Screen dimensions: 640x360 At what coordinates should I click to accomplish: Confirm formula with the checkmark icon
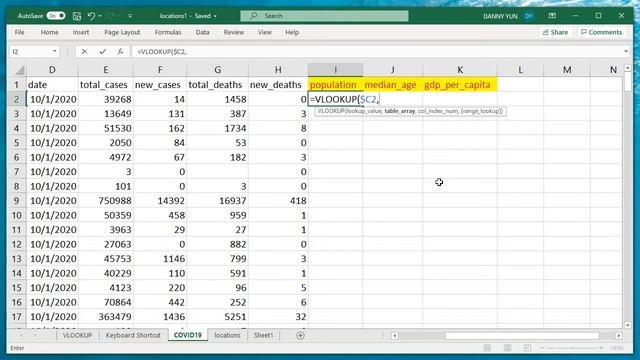(x=102, y=52)
